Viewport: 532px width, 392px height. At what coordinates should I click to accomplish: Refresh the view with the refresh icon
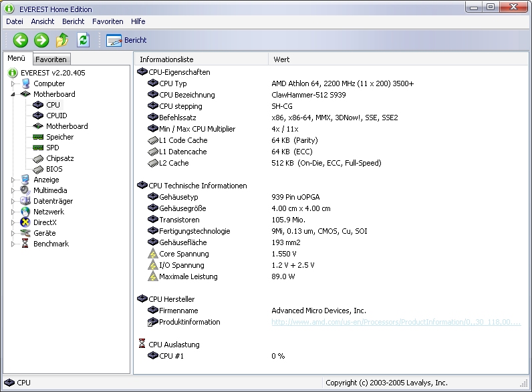point(83,40)
